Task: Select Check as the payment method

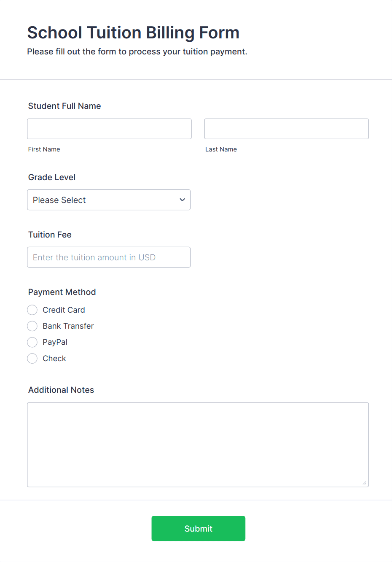Action: pyautogui.click(x=32, y=358)
